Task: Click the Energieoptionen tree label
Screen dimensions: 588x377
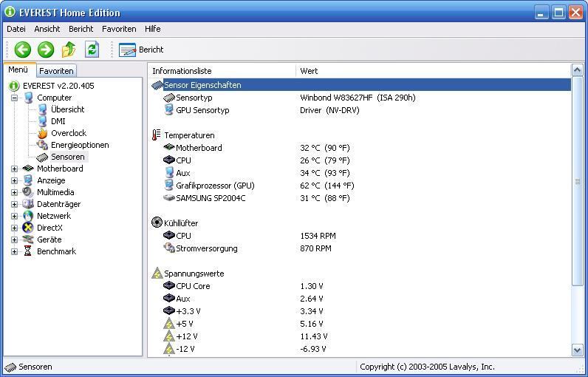Action: pos(80,145)
